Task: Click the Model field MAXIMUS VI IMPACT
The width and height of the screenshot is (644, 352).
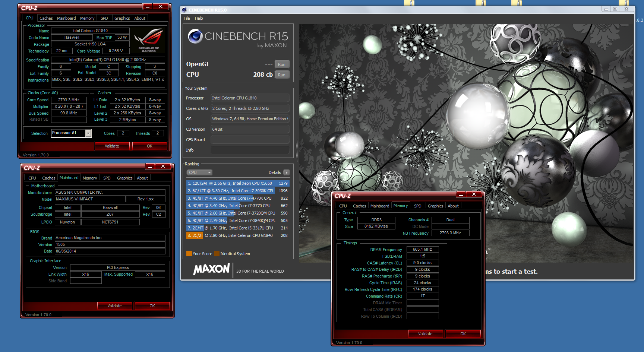Action: [90, 199]
